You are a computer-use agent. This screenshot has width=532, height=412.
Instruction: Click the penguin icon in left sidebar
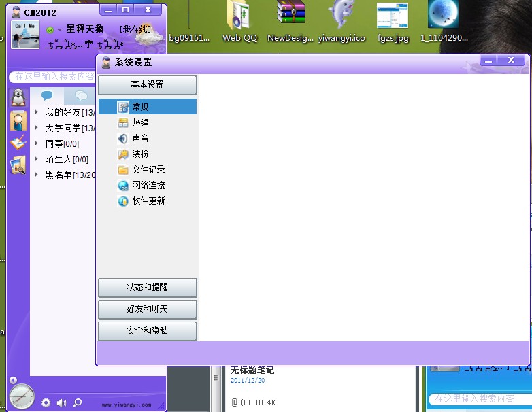point(18,97)
